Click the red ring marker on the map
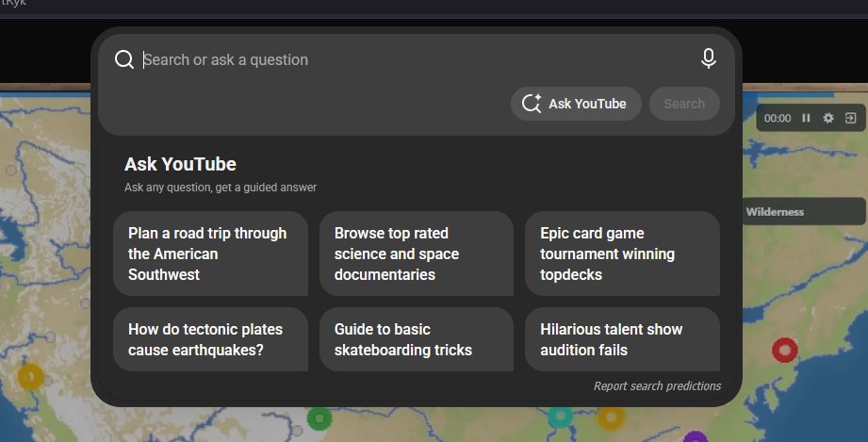The image size is (868, 442). [x=784, y=350]
